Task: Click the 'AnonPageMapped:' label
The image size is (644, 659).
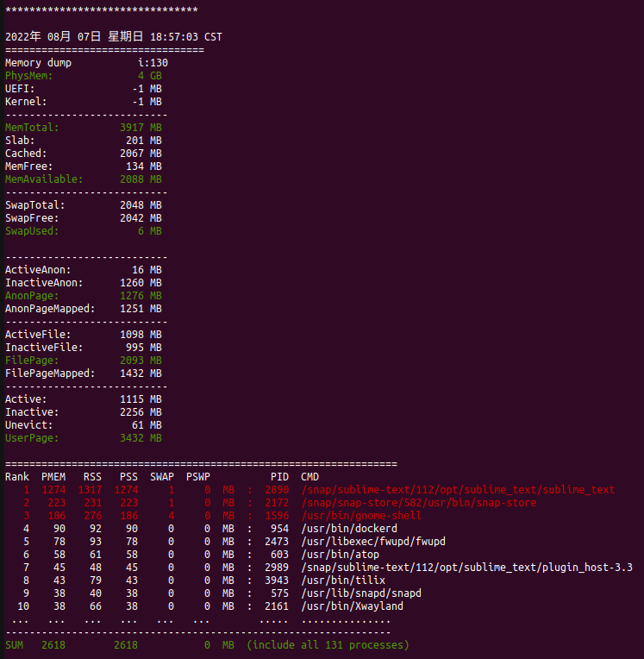Action: pyautogui.click(x=50, y=309)
